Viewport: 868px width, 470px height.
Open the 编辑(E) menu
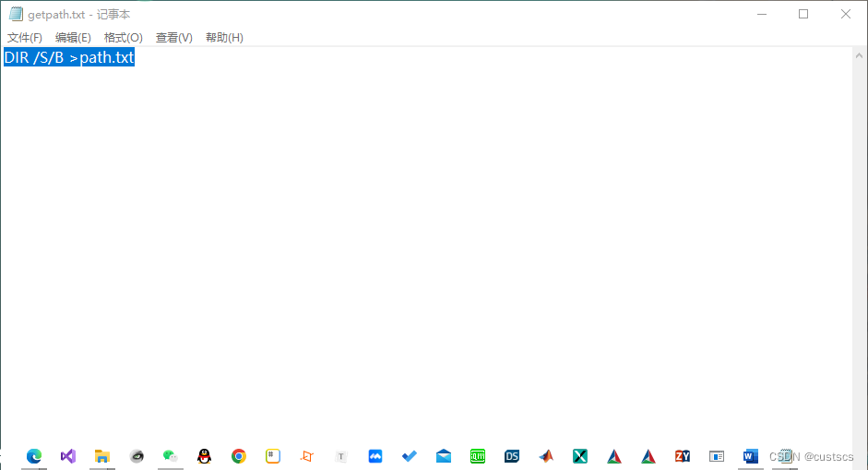click(x=73, y=38)
